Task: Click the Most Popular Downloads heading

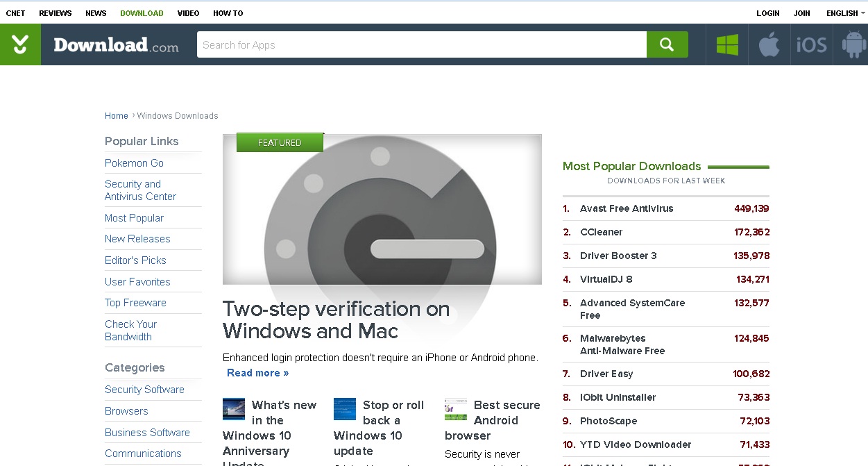Action: click(631, 166)
